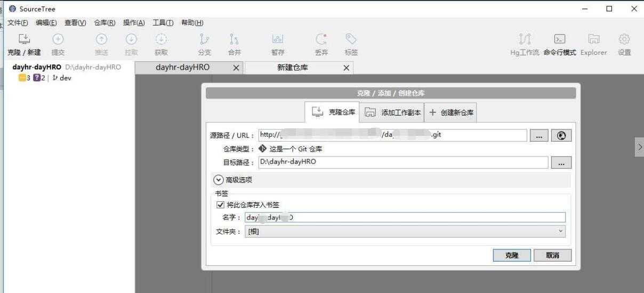
Task: Open the View (查看) menu
Action: click(75, 22)
